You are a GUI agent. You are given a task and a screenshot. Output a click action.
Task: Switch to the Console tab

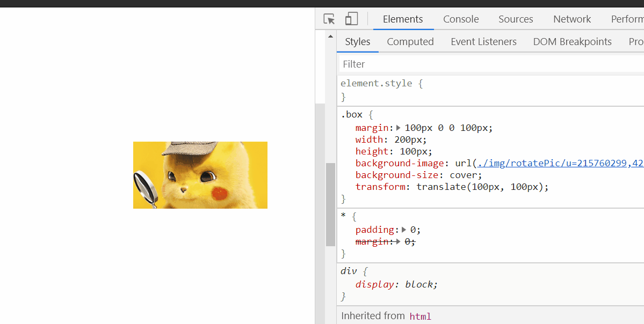(x=460, y=19)
